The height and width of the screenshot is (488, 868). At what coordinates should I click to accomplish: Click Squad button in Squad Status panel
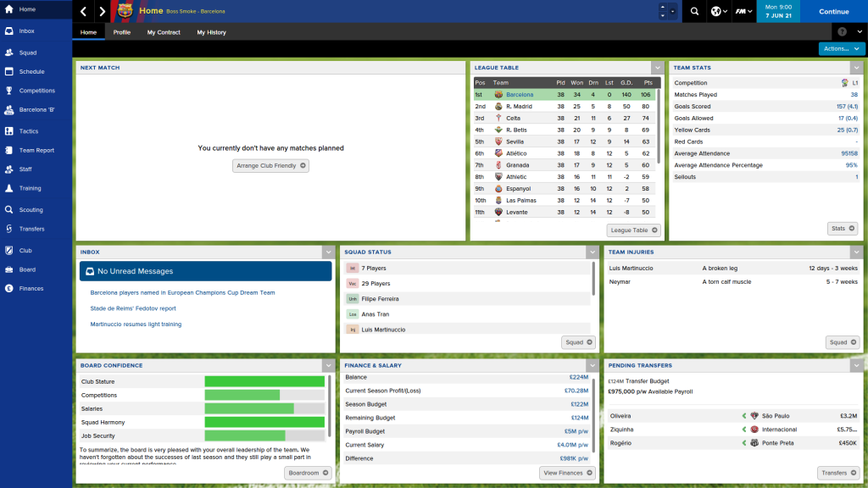(578, 342)
